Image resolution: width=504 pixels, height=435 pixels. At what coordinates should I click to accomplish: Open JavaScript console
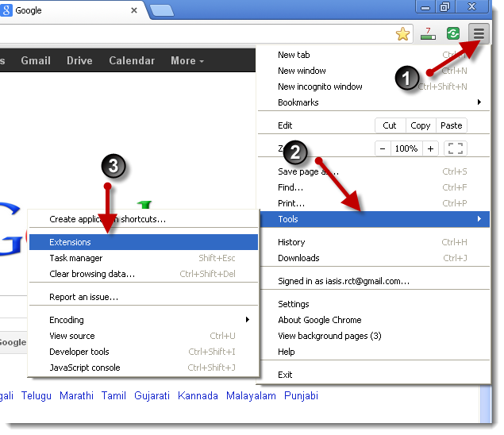(x=144, y=368)
